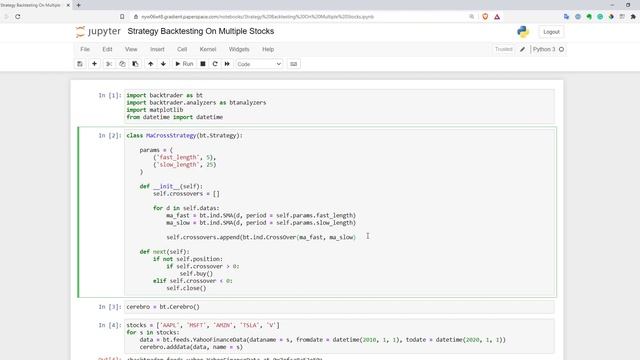Viewport: 640px width, 360px height.
Task: Click the Python 3 kernel name
Action: click(x=544, y=49)
